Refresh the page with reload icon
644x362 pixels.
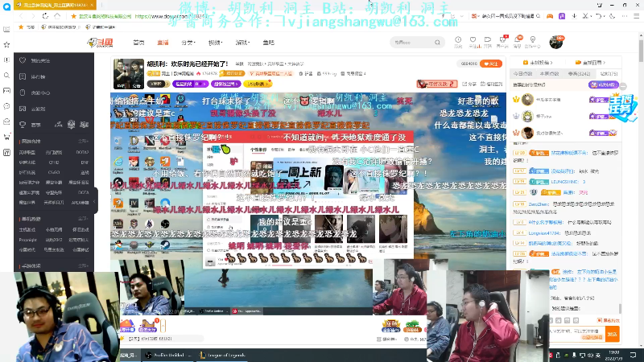click(x=45, y=16)
